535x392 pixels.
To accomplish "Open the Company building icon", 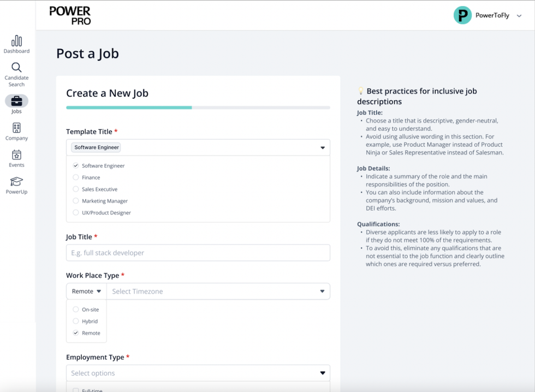I will point(17,128).
